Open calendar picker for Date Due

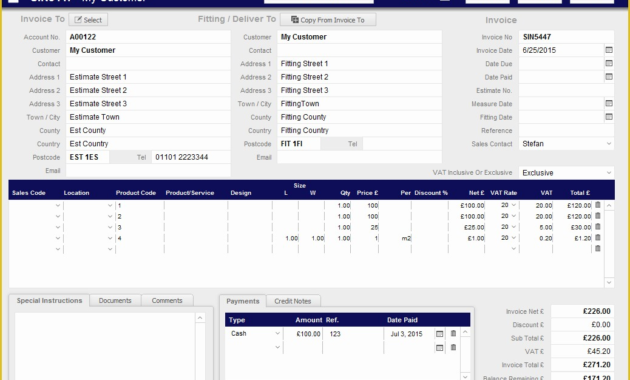[609, 63]
